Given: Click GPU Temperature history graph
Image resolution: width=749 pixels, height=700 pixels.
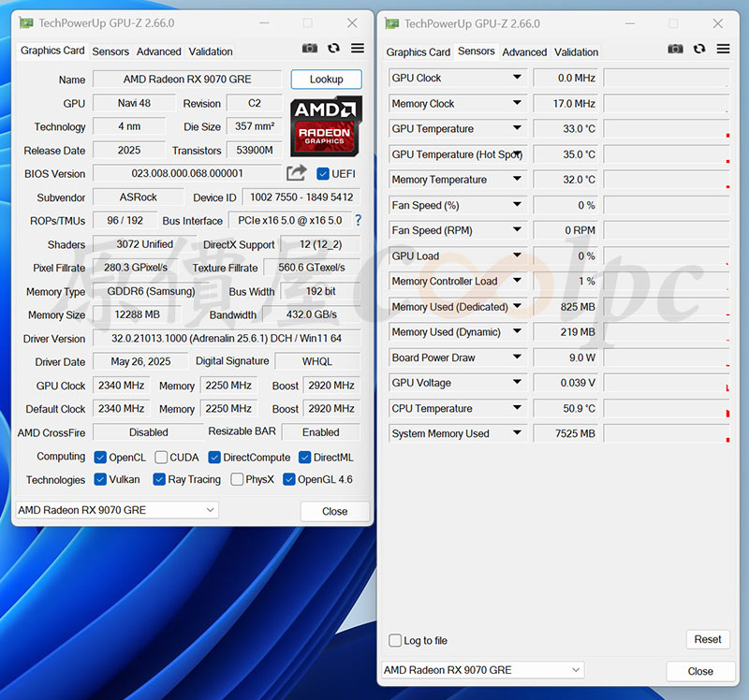Looking at the screenshot, I should [x=667, y=128].
